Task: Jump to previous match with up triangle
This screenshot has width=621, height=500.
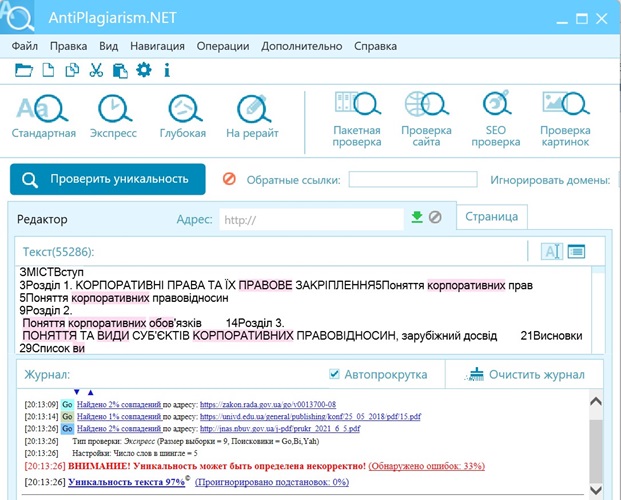Action: tap(90, 392)
